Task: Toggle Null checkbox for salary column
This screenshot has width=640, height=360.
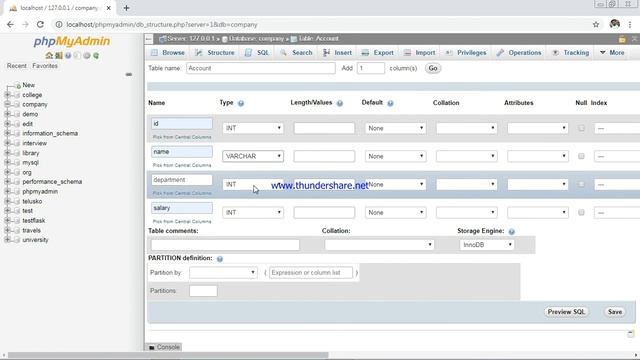Action: [581, 212]
